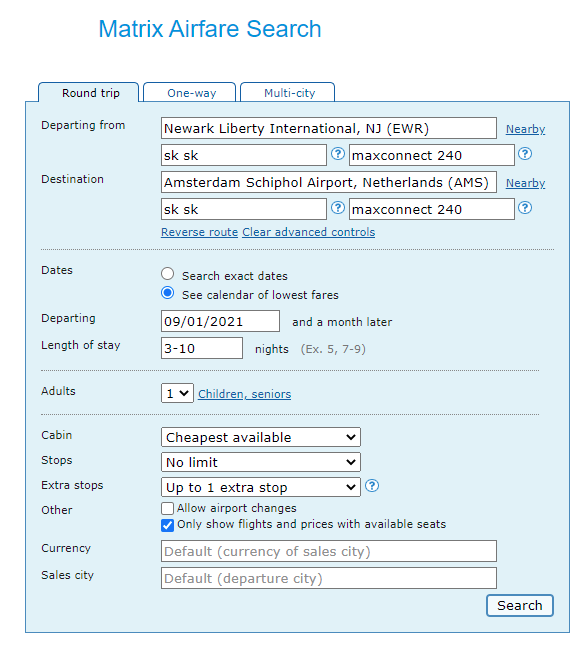588x655 pixels.
Task: Open the Extra stops help icon
Action: click(x=372, y=486)
